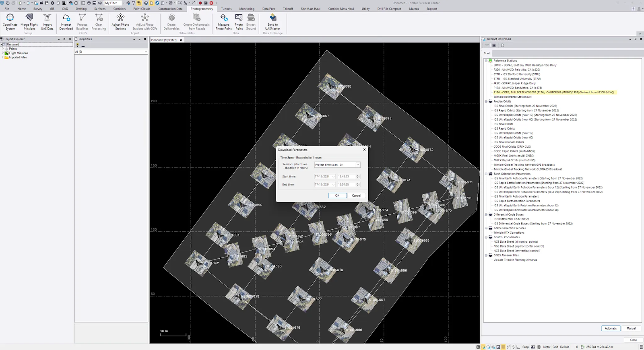
Task: Open Session time span dropdown
Action: [x=357, y=165]
